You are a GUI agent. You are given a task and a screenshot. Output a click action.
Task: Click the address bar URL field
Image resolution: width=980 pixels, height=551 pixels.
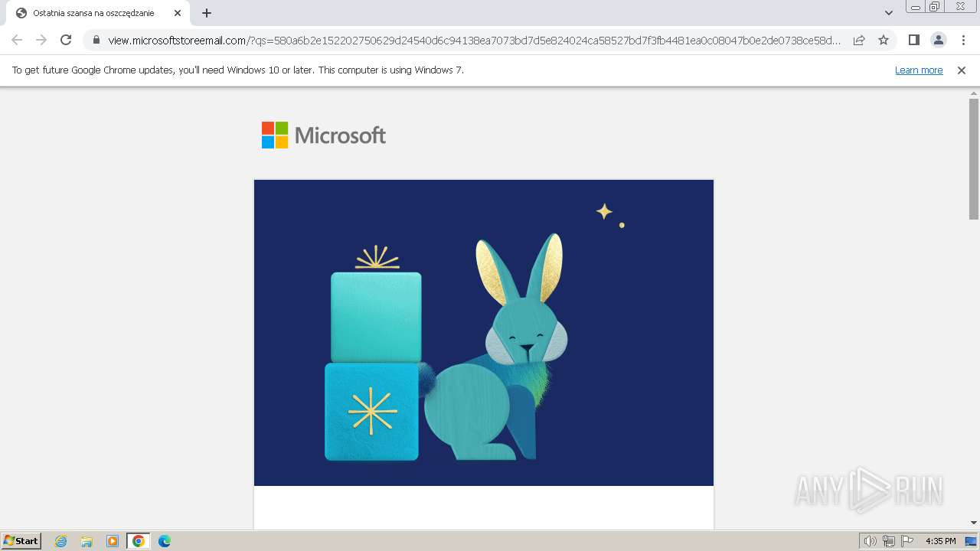pos(474,41)
